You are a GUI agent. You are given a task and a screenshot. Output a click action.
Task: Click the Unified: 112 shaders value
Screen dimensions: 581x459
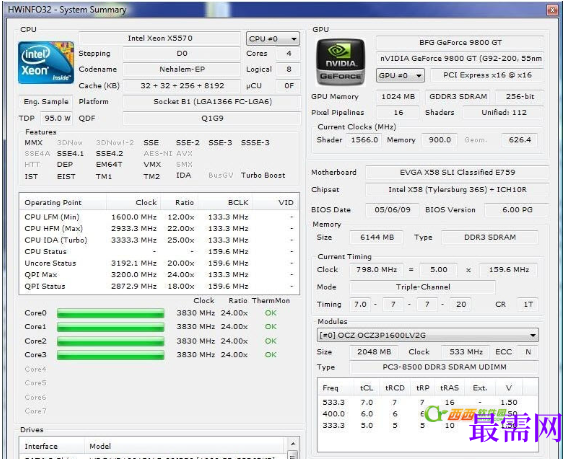(504, 113)
